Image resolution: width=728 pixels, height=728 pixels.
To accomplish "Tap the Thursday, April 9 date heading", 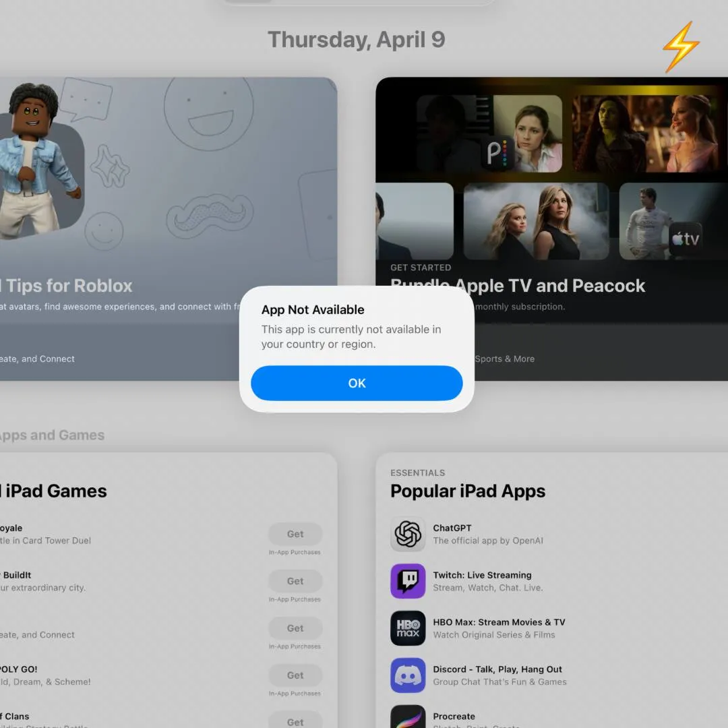I will pos(357,40).
